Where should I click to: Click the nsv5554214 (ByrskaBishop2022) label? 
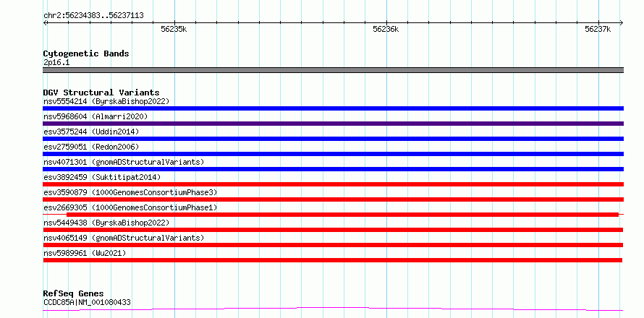[x=106, y=101]
